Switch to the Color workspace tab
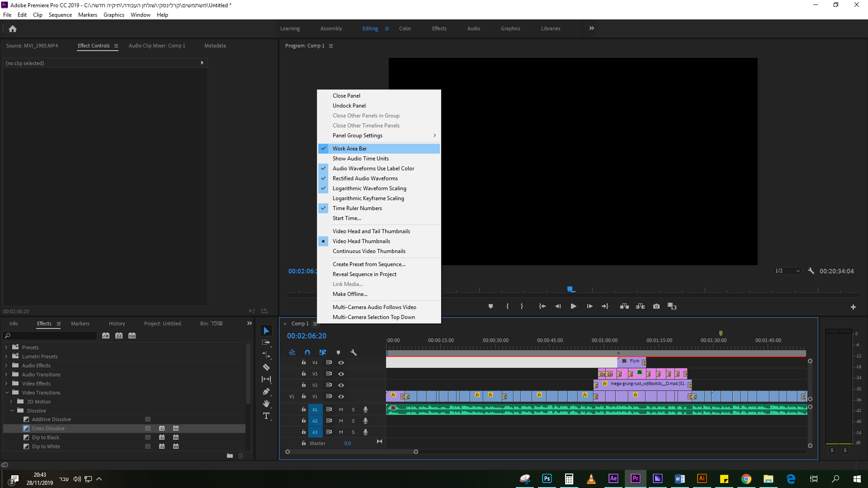Viewport: 868px width, 488px height. pos(405,28)
